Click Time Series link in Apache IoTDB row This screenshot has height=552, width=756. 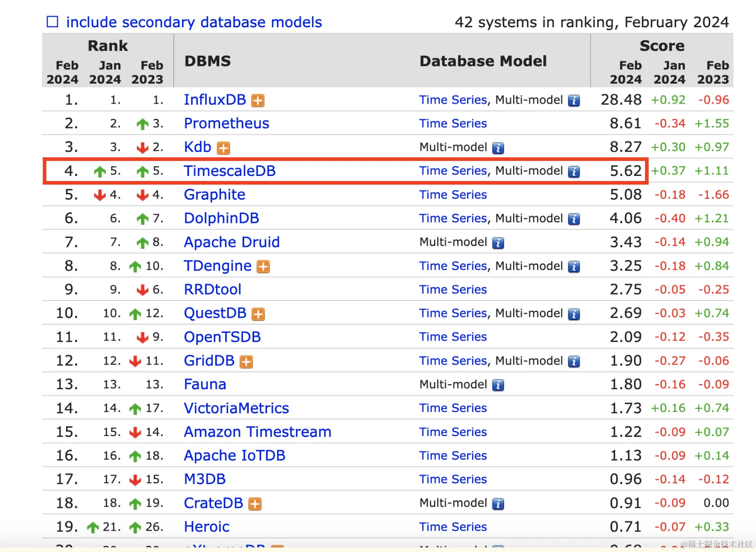point(453,455)
